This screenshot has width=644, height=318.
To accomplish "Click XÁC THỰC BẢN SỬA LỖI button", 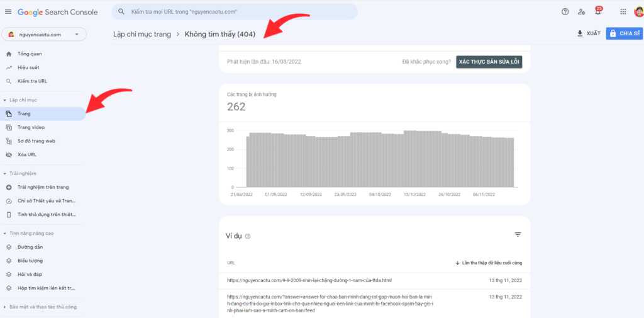I will pyautogui.click(x=489, y=62).
